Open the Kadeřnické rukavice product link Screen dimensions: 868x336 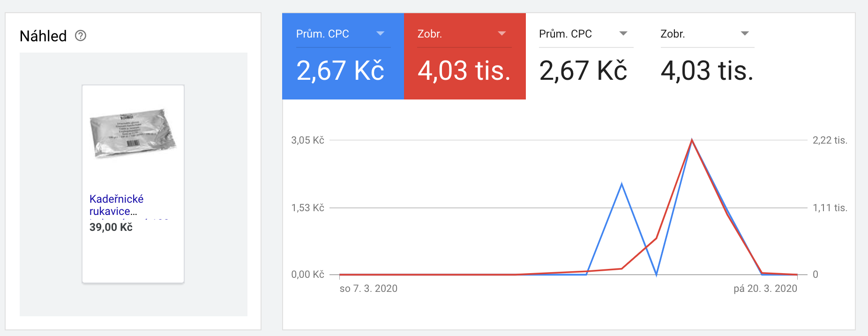[116, 205]
